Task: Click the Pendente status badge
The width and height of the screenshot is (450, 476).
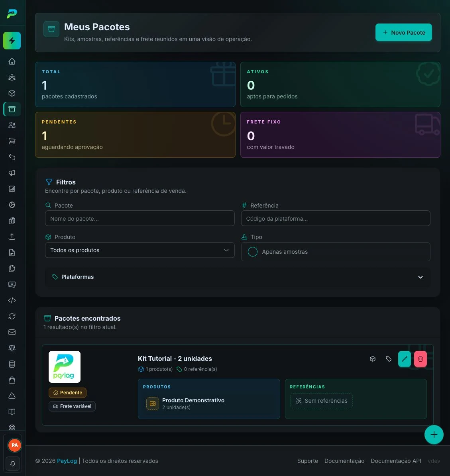Action: point(67,392)
